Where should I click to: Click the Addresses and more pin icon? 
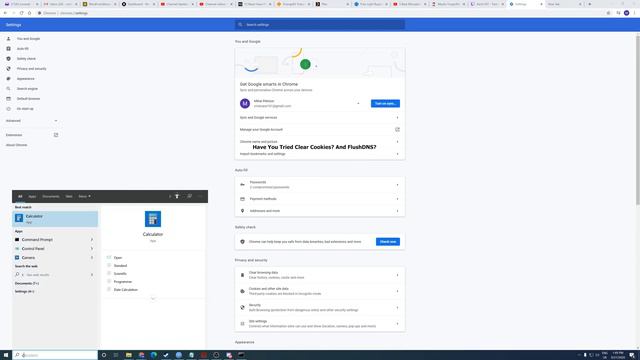pyautogui.click(x=242, y=211)
